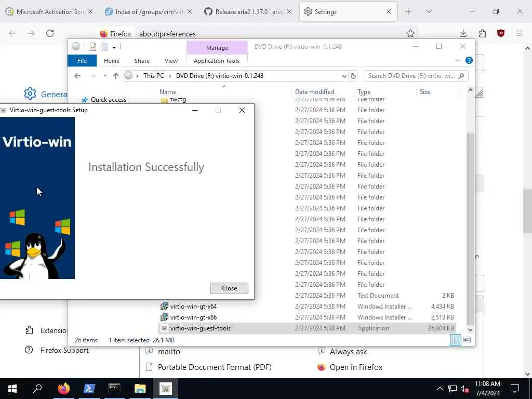Open recent locations dropdown in Explorer
Viewport: 532px width, 399px height.
105,76
